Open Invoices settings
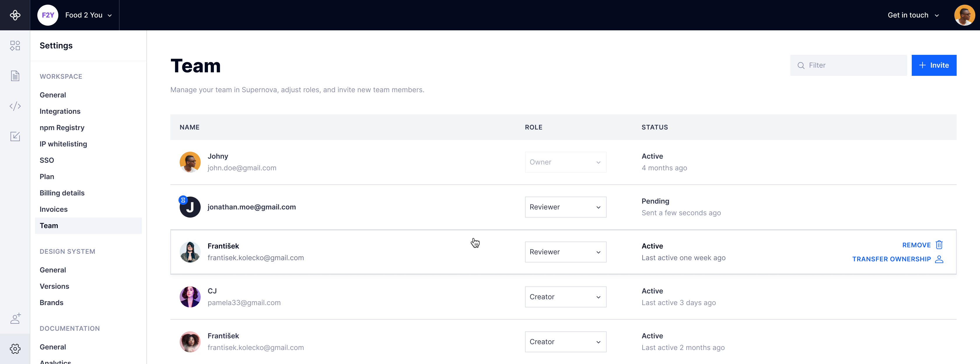Screen dimensions: 980x364 tap(54, 210)
